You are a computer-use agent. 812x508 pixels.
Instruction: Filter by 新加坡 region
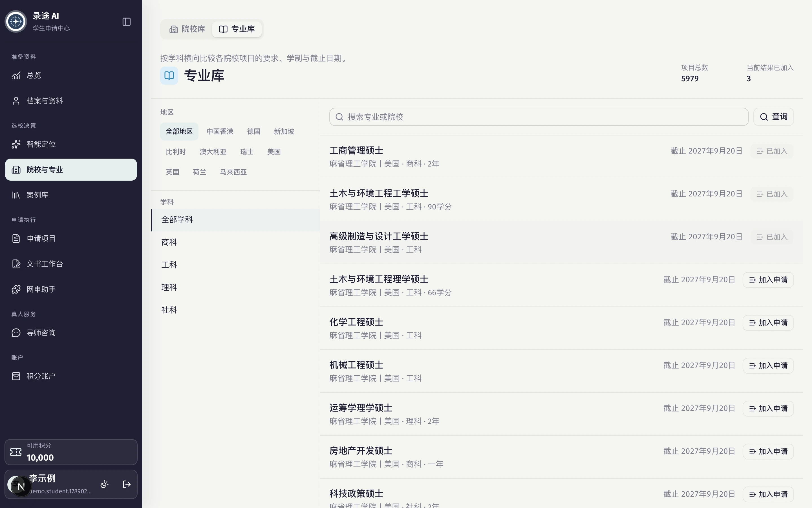(x=284, y=131)
